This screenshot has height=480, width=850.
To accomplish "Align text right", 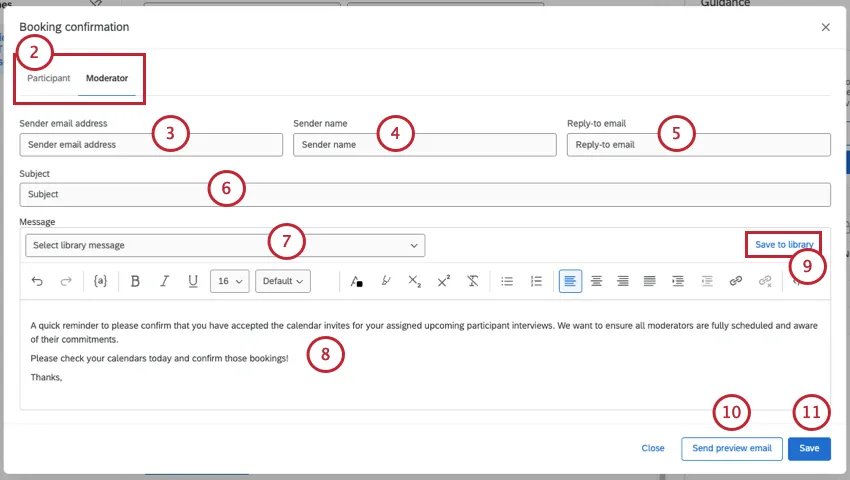I will [623, 281].
